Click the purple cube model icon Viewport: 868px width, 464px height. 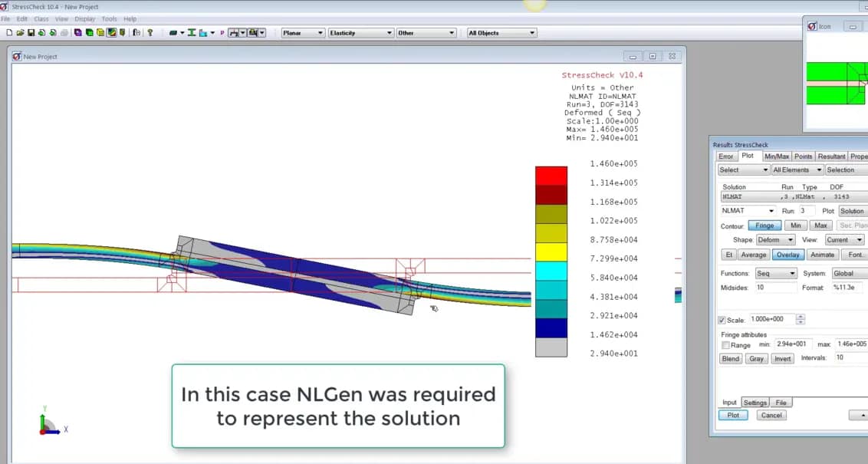[77, 32]
